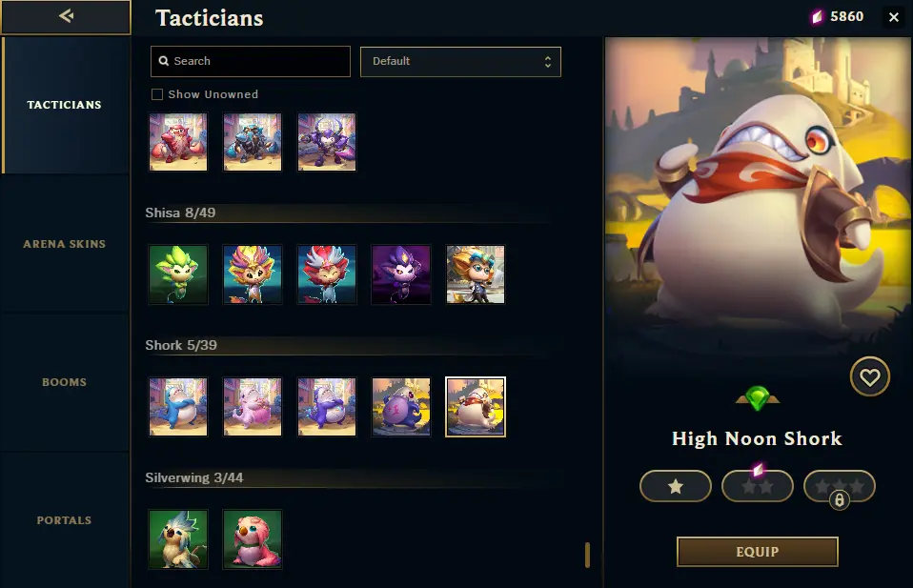
Task: Switch to the Booms tab
Action: [64, 382]
